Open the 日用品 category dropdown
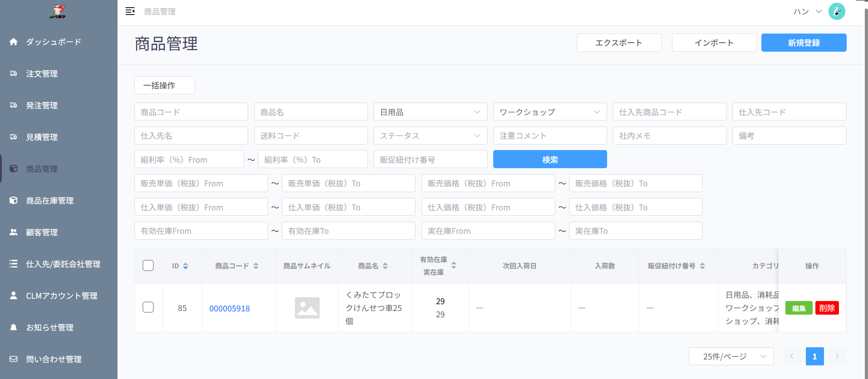 pyautogui.click(x=430, y=112)
